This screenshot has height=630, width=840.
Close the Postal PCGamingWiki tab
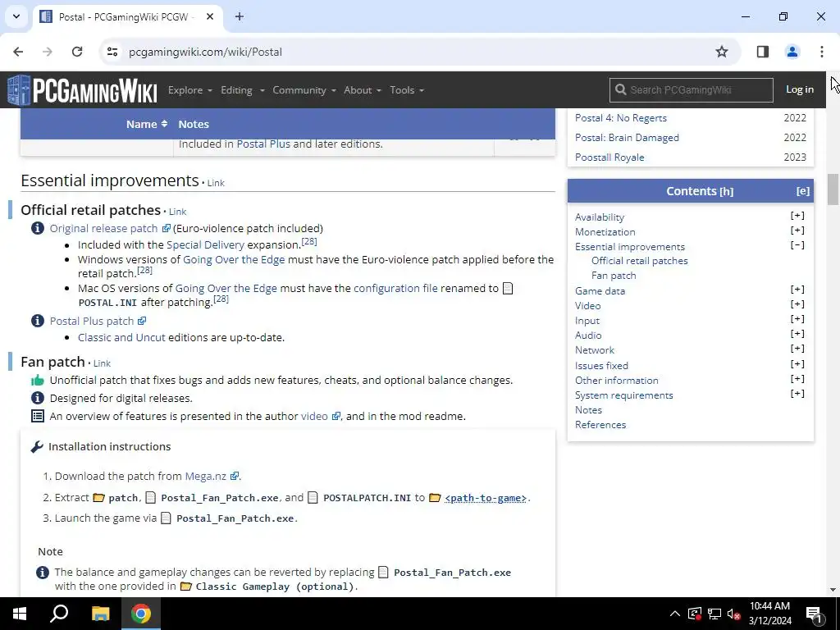(210, 16)
